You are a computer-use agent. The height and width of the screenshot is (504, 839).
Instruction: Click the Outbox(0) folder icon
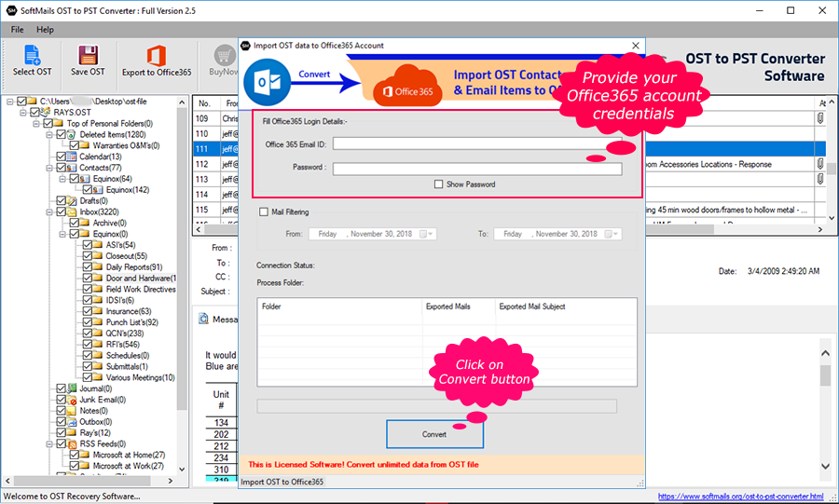coord(72,422)
